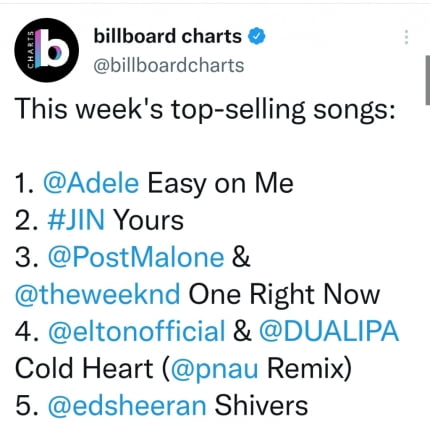The image size is (430, 427).
Task: Click the 'Yours' song title text
Action: 149,220
